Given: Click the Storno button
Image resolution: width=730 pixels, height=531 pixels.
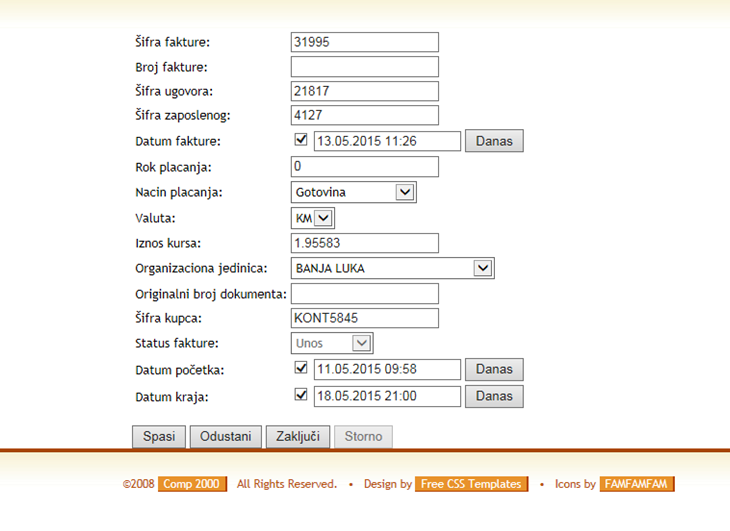Looking at the screenshot, I should (363, 437).
